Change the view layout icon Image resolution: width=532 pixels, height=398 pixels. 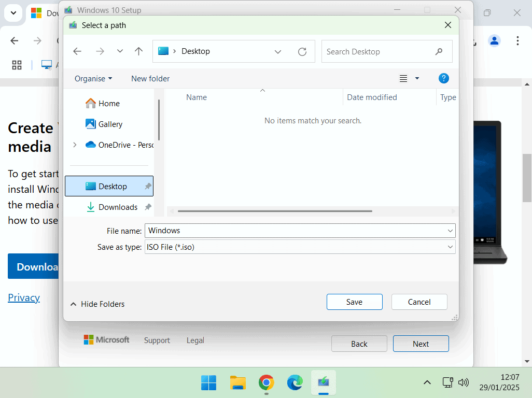(403, 79)
